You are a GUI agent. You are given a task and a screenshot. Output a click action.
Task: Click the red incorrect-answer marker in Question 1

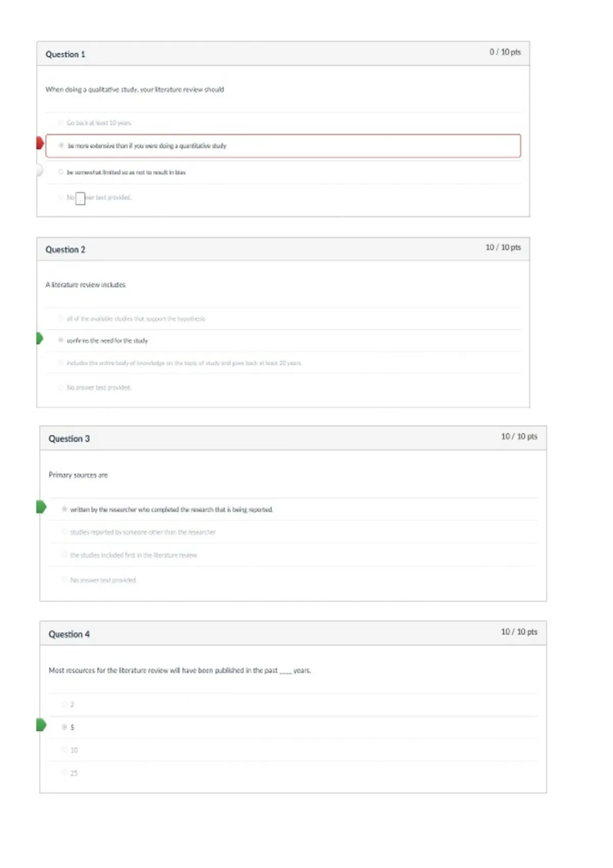[40, 143]
